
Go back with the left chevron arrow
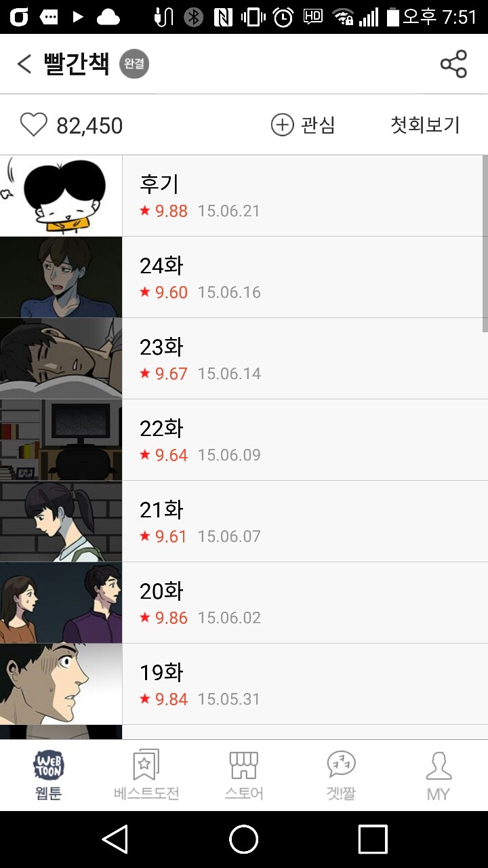coord(24,64)
